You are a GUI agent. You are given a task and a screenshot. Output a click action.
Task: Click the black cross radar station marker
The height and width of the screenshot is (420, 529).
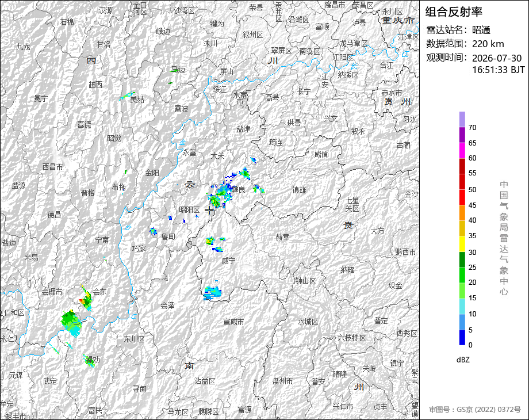[x=209, y=210]
